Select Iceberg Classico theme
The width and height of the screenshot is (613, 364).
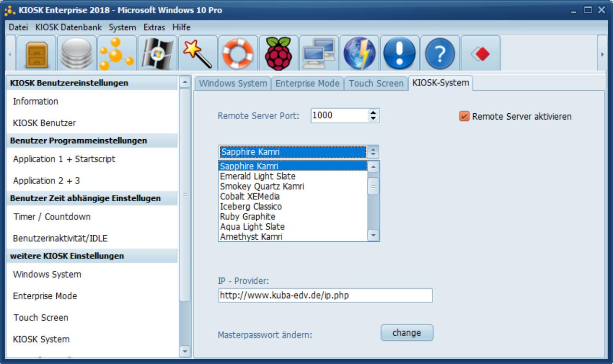(x=293, y=206)
